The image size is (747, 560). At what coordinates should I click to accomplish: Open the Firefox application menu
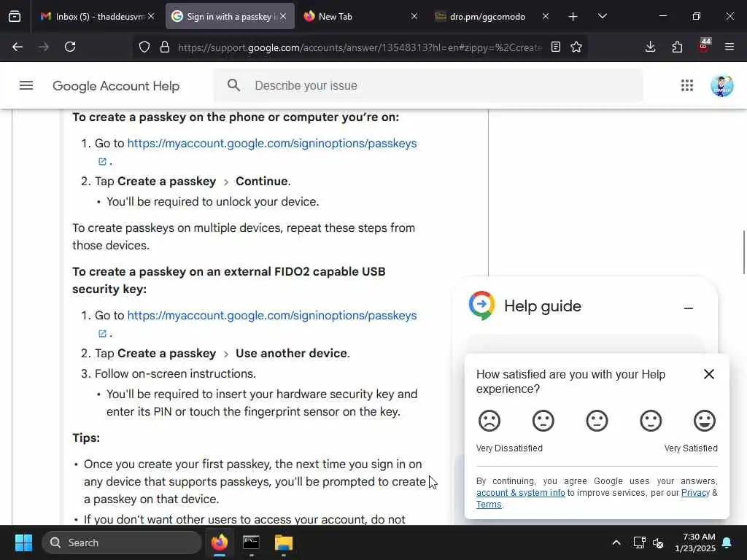[729, 47]
